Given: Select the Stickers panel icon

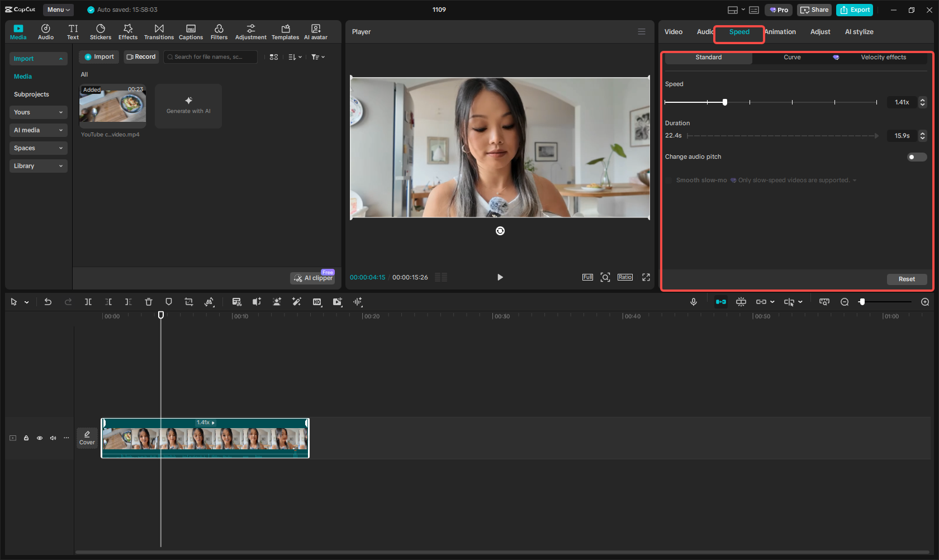Looking at the screenshot, I should (101, 31).
